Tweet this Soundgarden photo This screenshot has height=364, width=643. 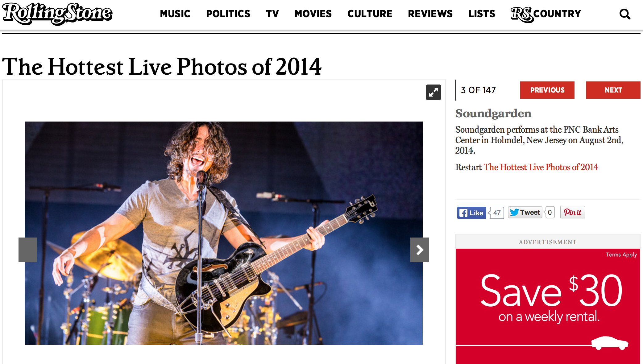click(525, 212)
